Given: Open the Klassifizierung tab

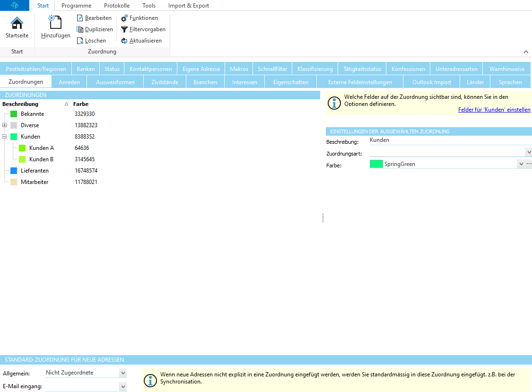Looking at the screenshot, I should click(315, 69).
